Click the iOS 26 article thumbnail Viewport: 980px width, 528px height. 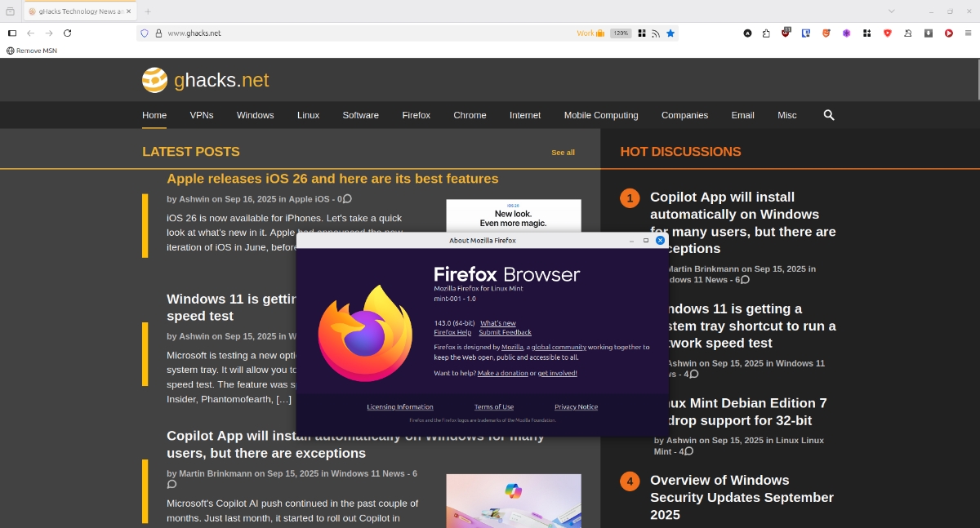(513, 215)
